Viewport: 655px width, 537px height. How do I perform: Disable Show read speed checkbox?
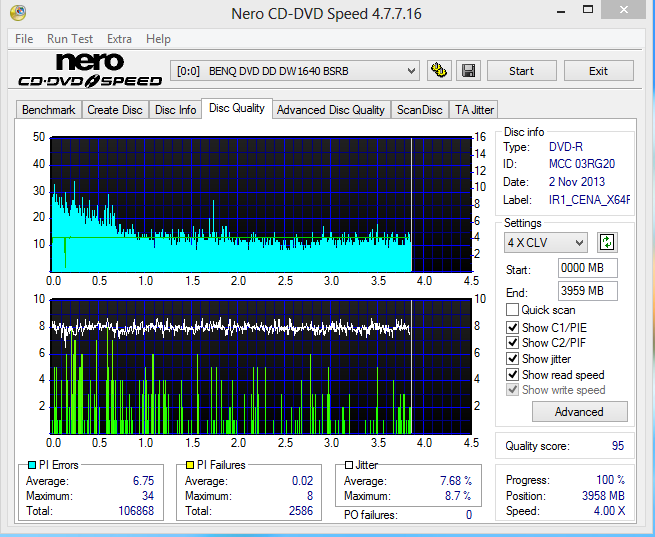click(x=512, y=375)
